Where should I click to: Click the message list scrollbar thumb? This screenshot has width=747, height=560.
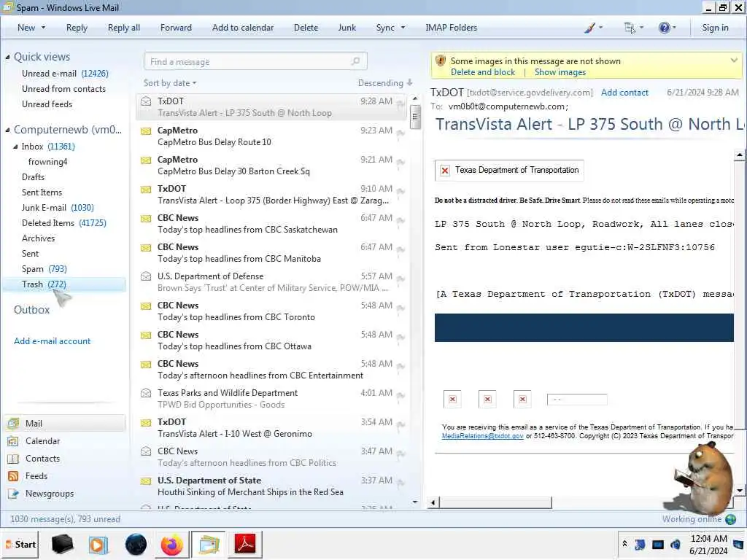click(x=415, y=117)
